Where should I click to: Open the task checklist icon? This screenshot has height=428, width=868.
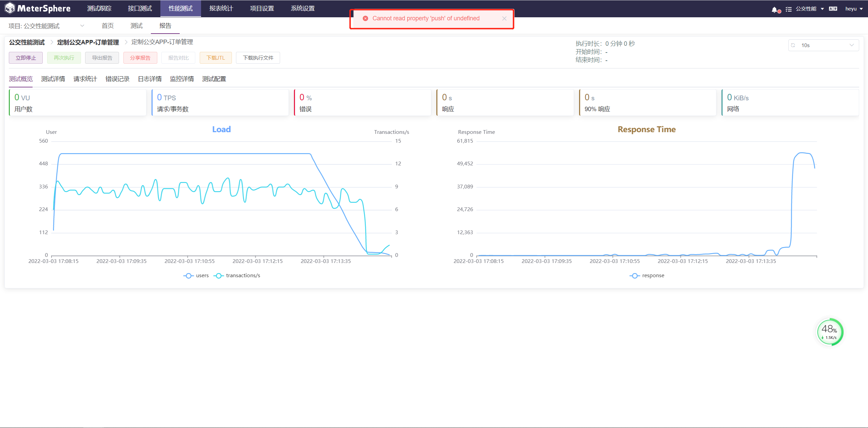(789, 9)
